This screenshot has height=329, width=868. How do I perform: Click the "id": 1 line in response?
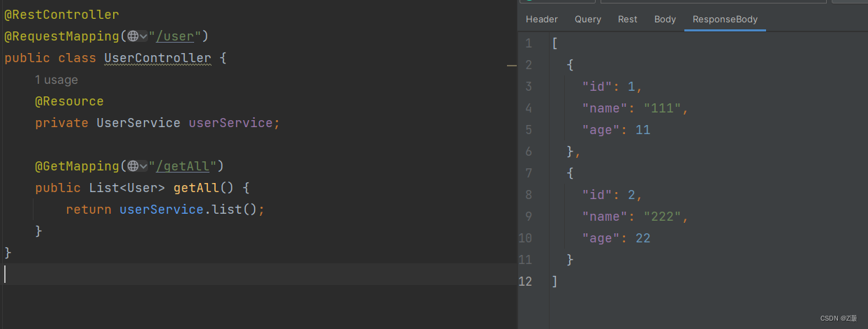pyautogui.click(x=612, y=87)
